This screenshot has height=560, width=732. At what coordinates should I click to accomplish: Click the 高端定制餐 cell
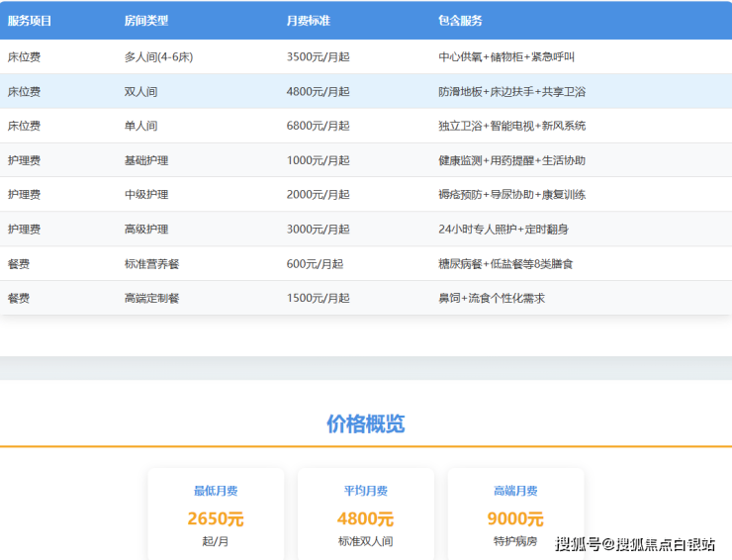151,298
